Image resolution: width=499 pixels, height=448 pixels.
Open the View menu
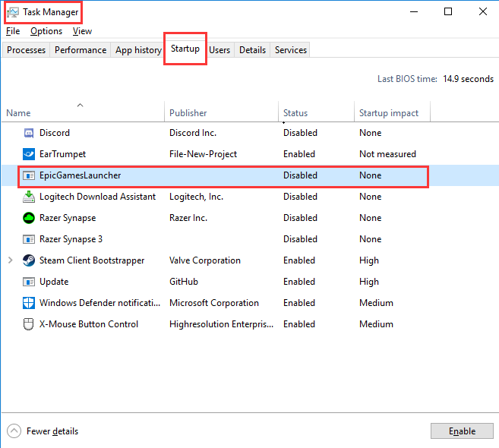(82, 31)
